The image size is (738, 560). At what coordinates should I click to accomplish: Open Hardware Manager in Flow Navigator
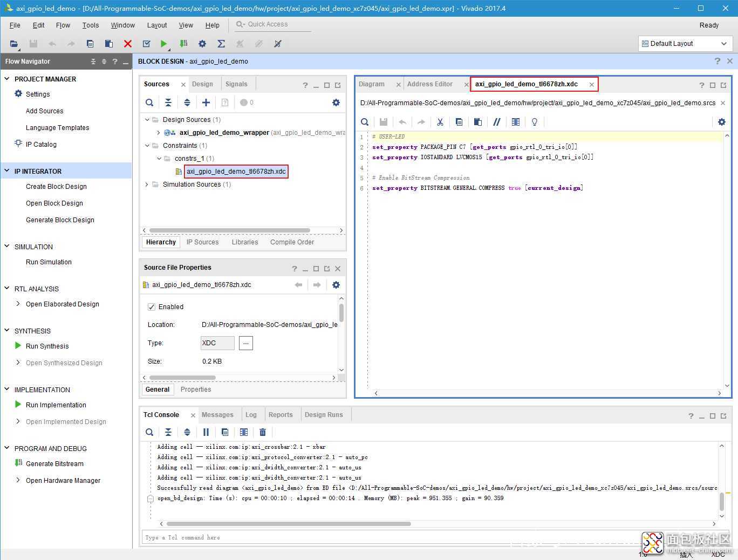coord(63,481)
